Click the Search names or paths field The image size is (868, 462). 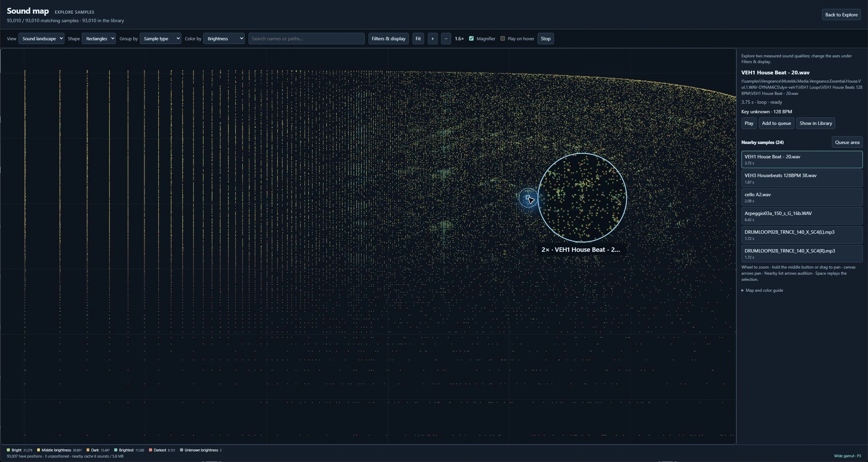[x=306, y=39]
